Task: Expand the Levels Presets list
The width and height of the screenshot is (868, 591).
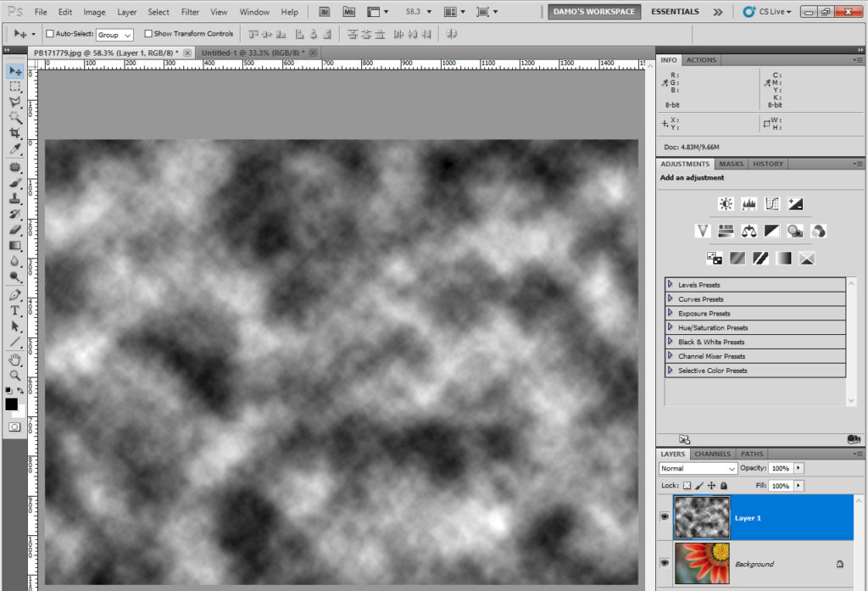Action: [x=670, y=285]
